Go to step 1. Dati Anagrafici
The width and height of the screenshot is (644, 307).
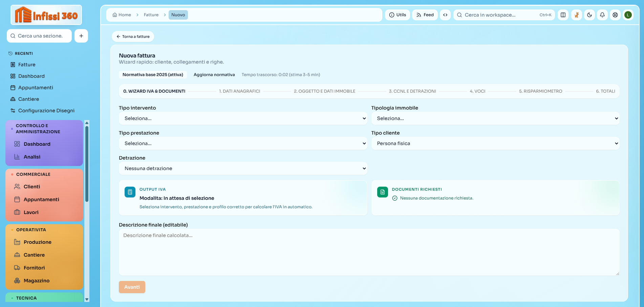[x=239, y=91]
